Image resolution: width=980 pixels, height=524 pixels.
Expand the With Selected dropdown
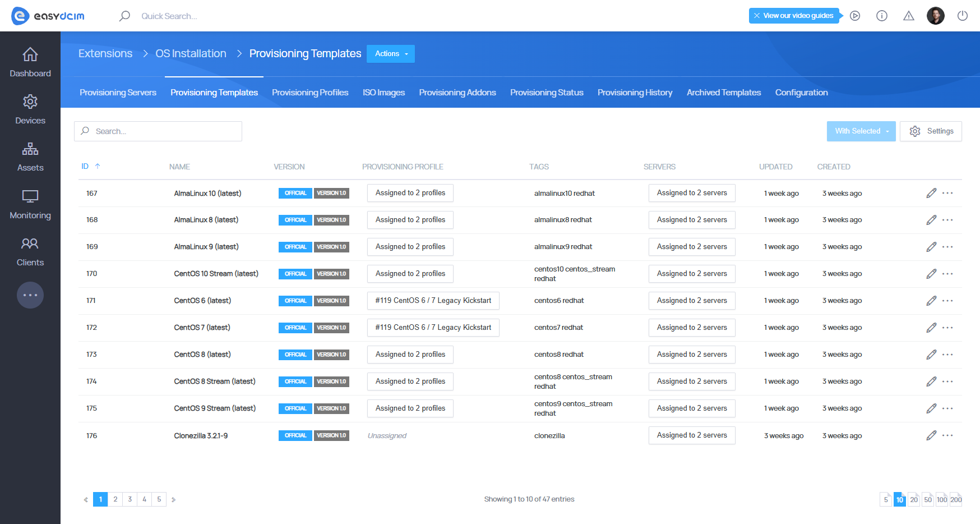(861, 131)
